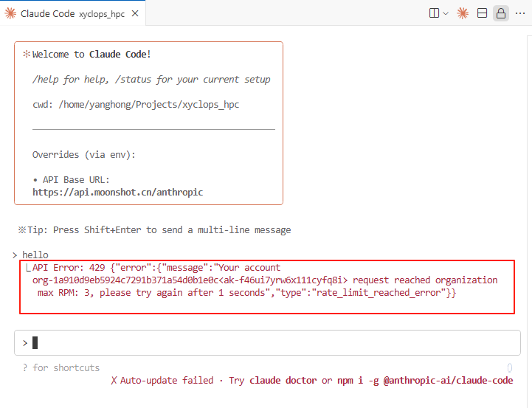Screen dimensions: 532x408
Task: Click the 'Auto-update failed' notice
Action: pos(167,380)
